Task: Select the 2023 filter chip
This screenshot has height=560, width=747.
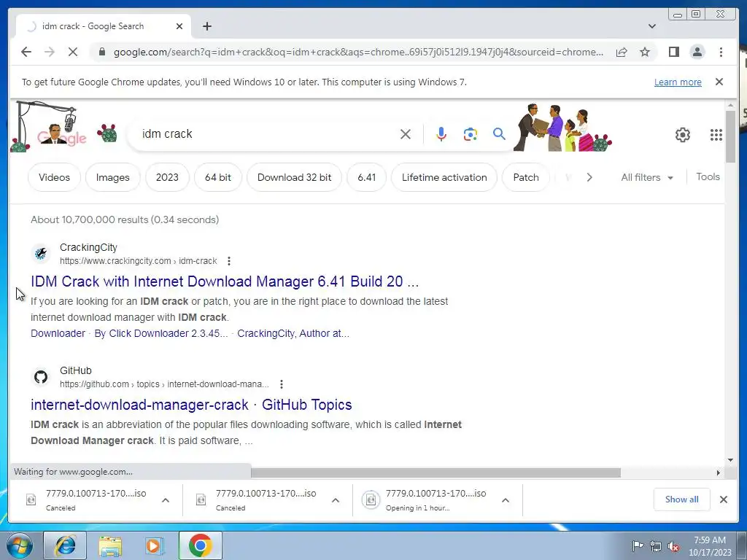Action: coord(167,177)
